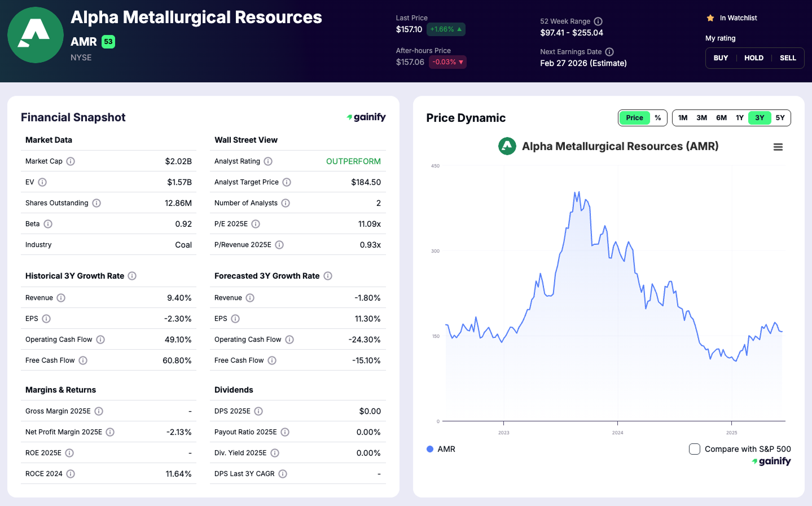Enable Compare with S&P 500

694,448
